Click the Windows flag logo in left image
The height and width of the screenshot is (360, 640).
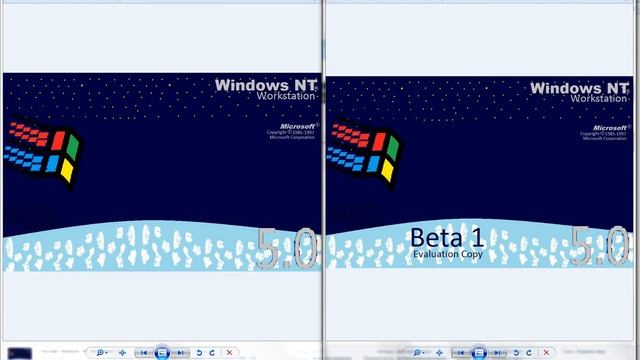[x=43, y=152]
